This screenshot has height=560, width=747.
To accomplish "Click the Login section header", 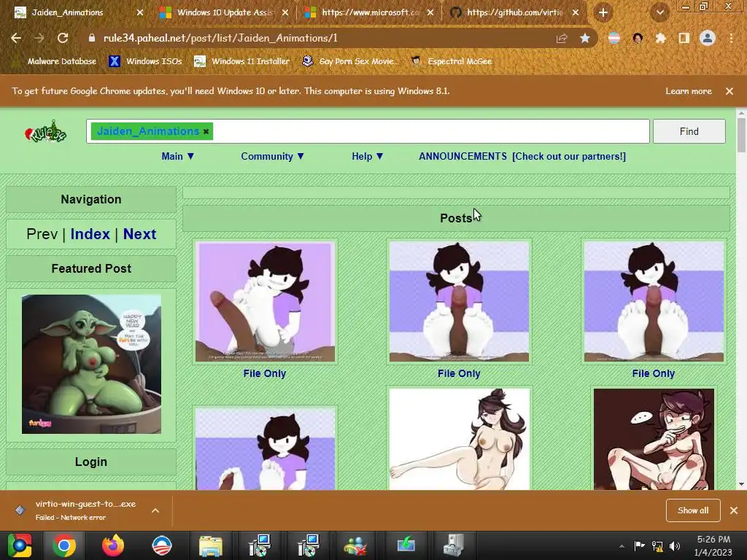I will click(91, 462).
